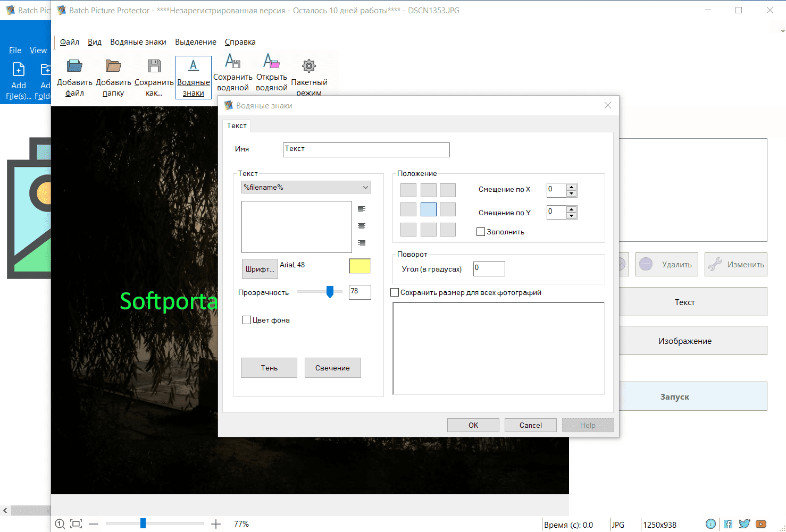This screenshot has height=532, width=786.
Task: Click Cancel in the watermark dialog
Action: (x=531, y=425)
